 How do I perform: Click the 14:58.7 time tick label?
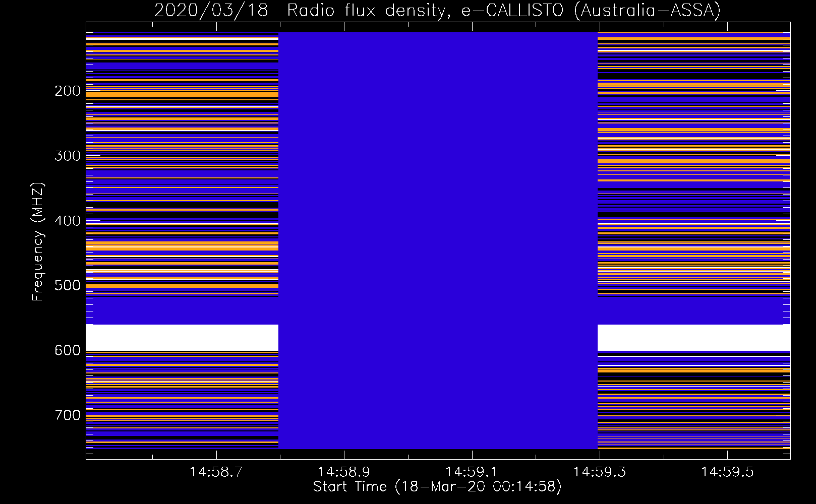216,472
